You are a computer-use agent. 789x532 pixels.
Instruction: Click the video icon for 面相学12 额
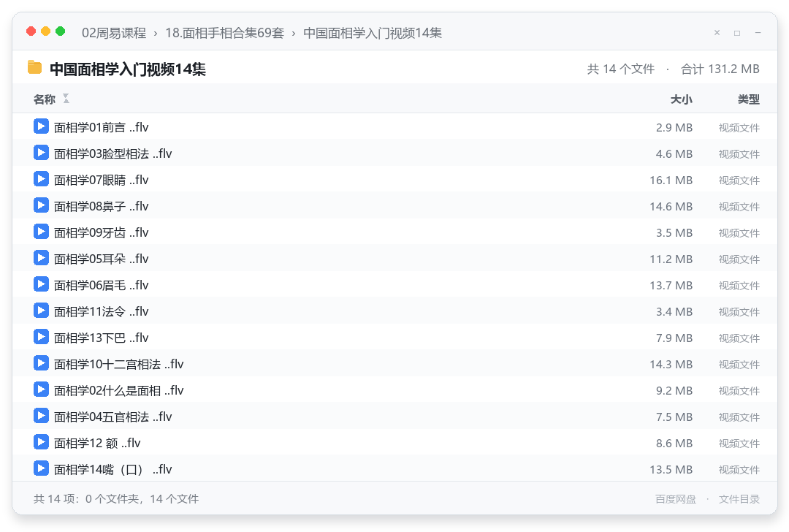pyautogui.click(x=41, y=442)
